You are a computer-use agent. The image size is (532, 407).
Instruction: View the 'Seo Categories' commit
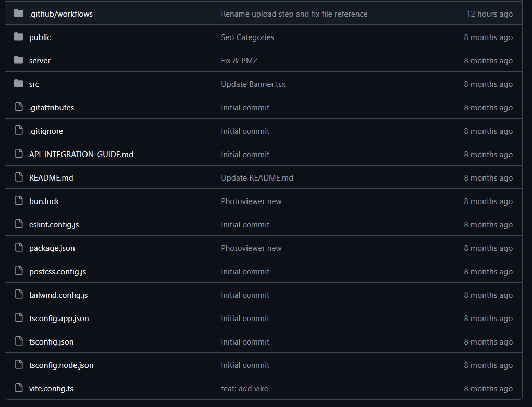click(x=247, y=37)
